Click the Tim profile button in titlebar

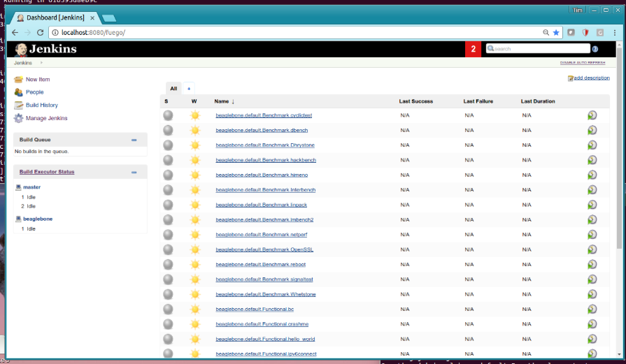click(578, 10)
